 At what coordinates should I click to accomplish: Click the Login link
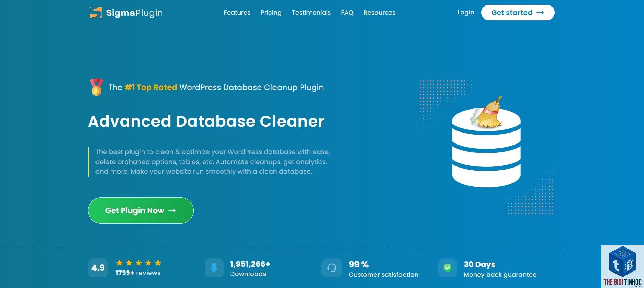tap(466, 12)
